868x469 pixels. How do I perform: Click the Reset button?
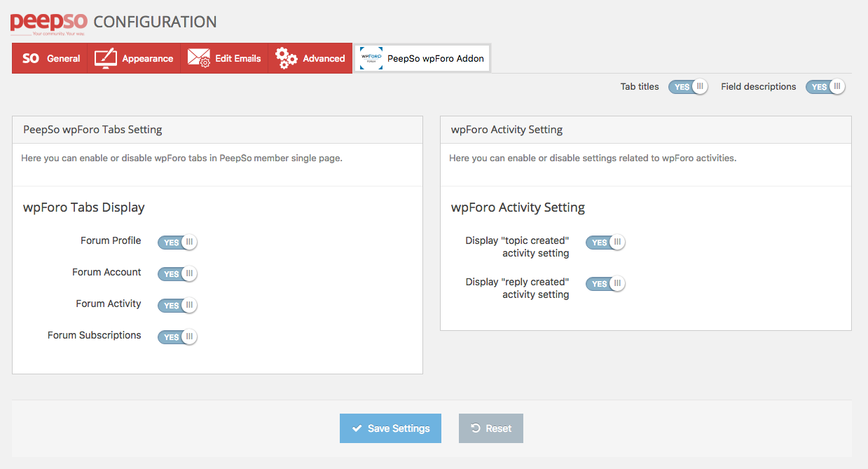click(491, 428)
